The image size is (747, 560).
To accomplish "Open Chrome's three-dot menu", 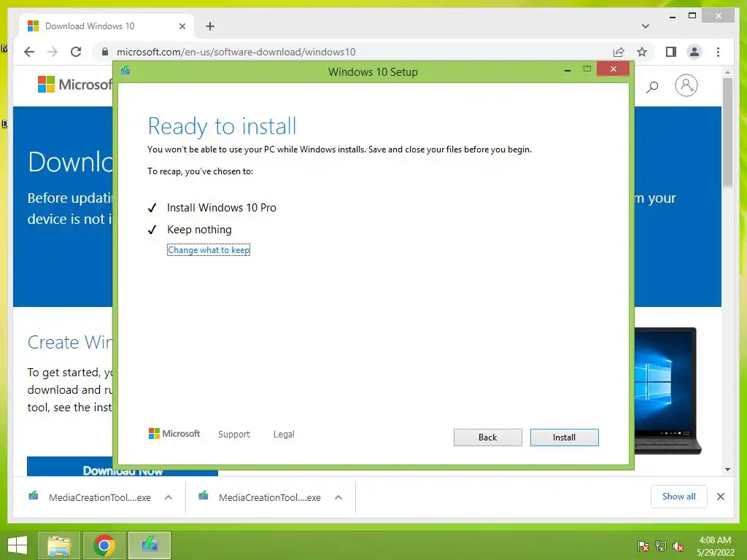I will 718,52.
